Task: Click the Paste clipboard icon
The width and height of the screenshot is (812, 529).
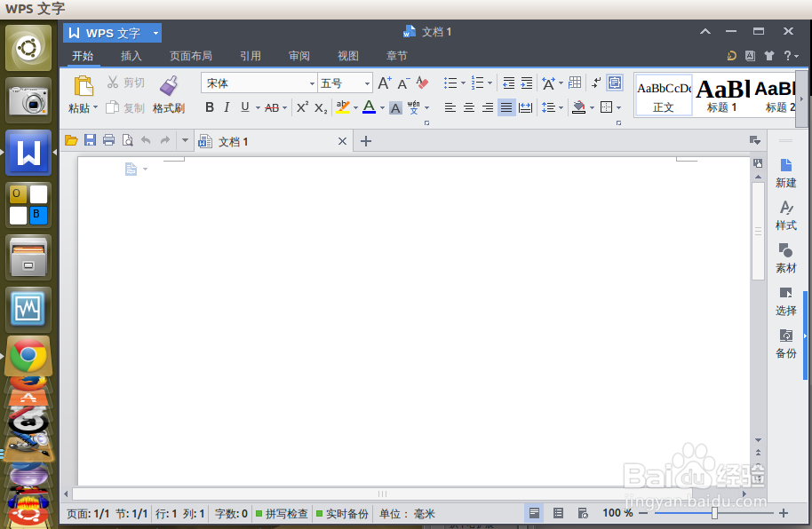Action: 84,86
